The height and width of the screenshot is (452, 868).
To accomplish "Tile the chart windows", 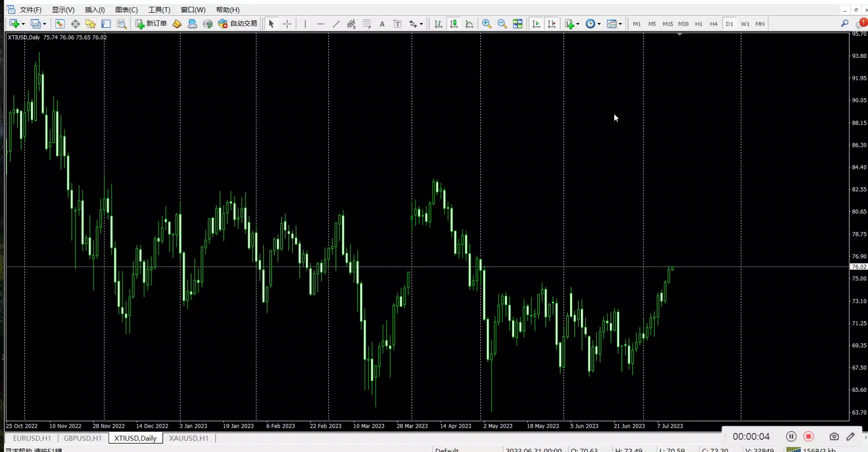I will pyautogui.click(x=517, y=24).
